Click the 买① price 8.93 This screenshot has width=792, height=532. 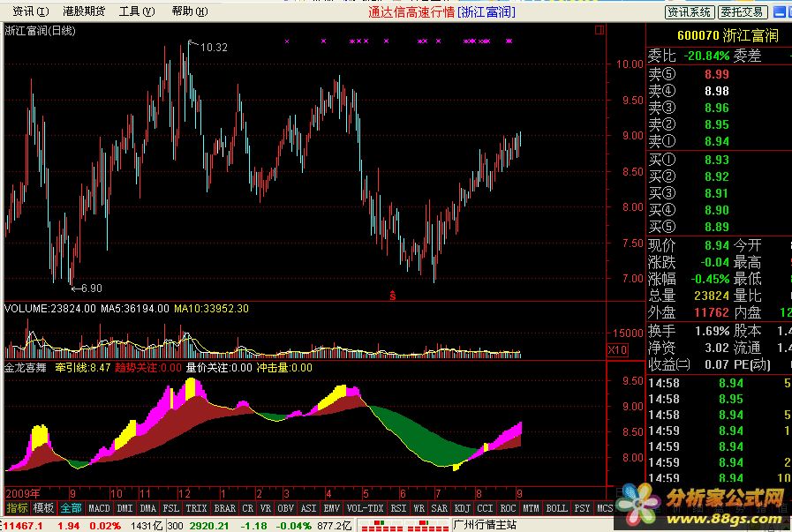point(717,160)
